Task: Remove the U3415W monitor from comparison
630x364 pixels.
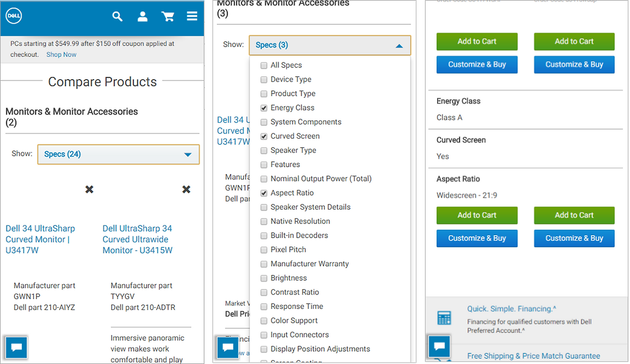Action: pos(186,189)
